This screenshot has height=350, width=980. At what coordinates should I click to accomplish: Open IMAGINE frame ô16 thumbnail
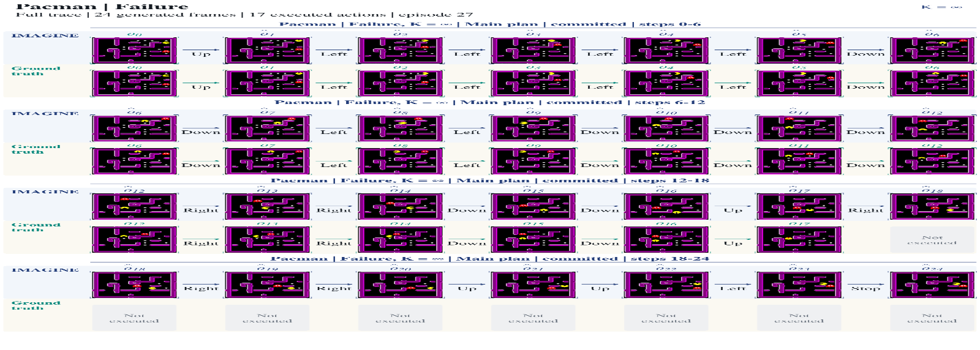pyautogui.click(x=666, y=207)
